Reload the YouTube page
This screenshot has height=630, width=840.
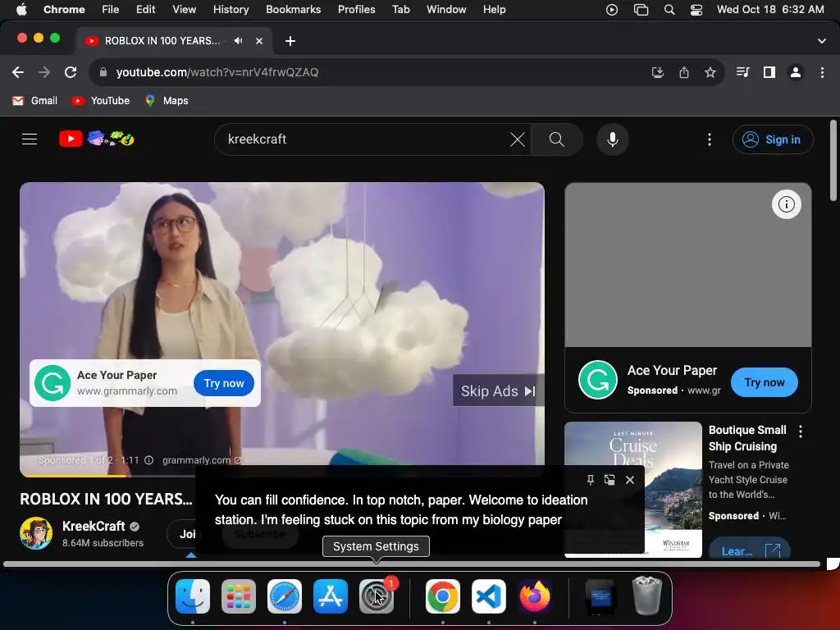[x=71, y=72]
